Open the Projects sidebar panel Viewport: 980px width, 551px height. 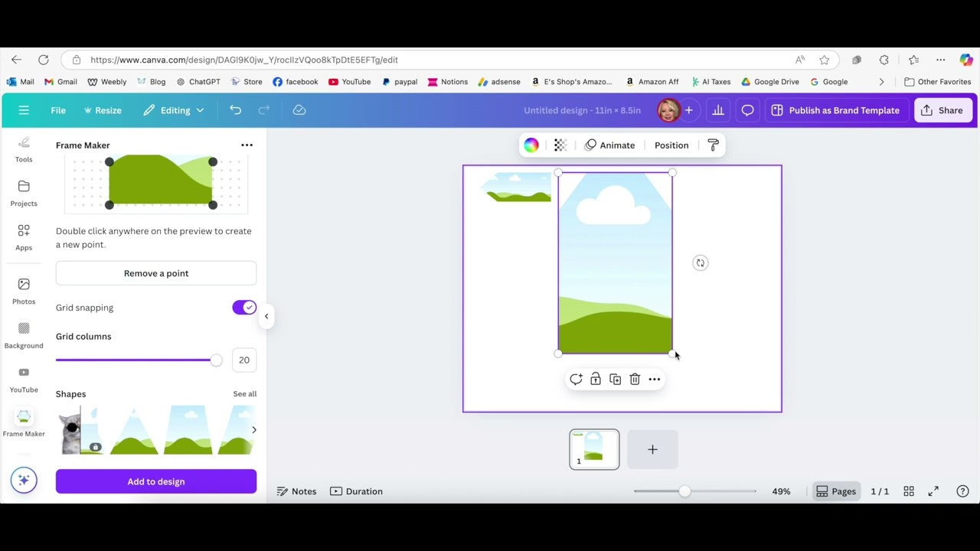[x=24, y=194]
